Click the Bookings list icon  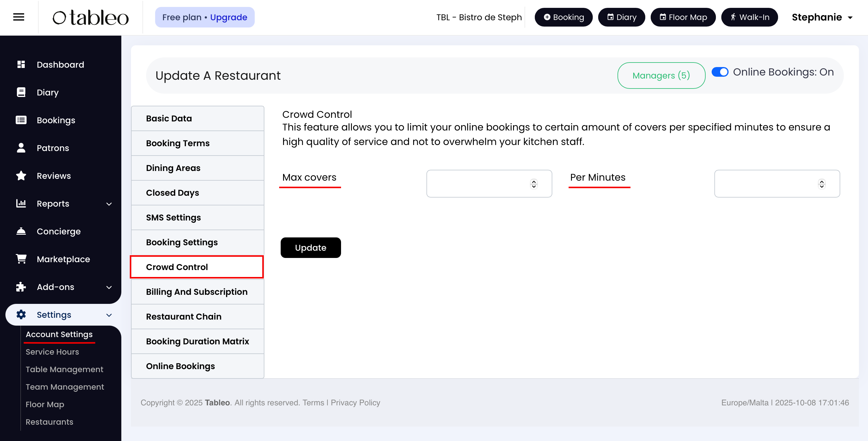(x=21, y=120)
